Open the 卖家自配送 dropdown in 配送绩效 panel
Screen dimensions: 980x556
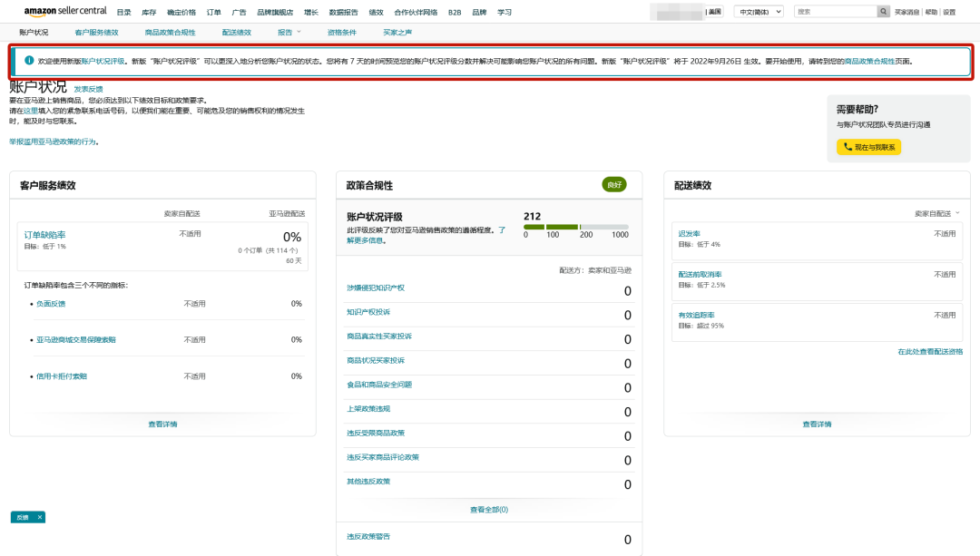(x=936, y=214)
